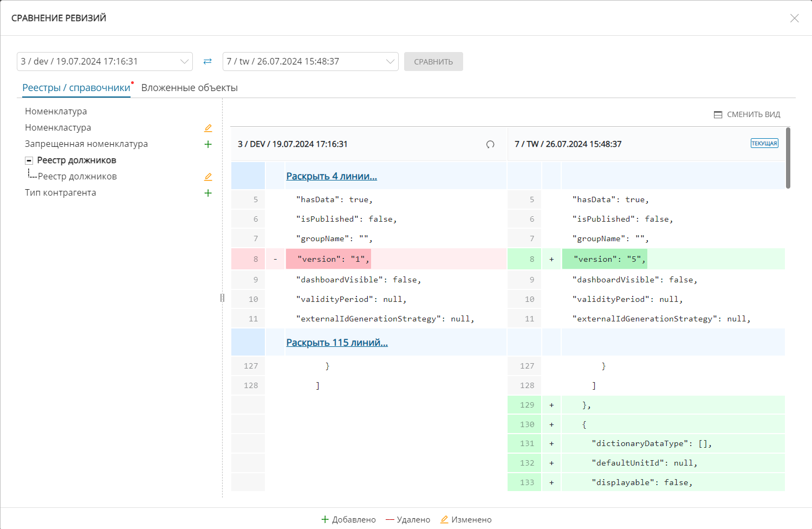Viewport: 812px width, 529px height.
Task: Click the diff panel vertical scrollbar
Action: tap(788, 158)
